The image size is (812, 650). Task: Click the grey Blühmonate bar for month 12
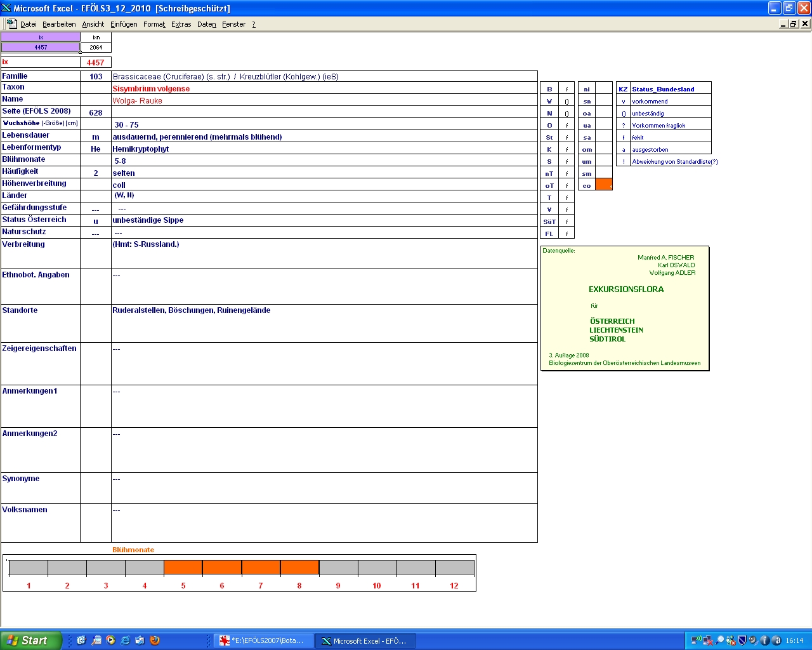click(x=454, y=567)
